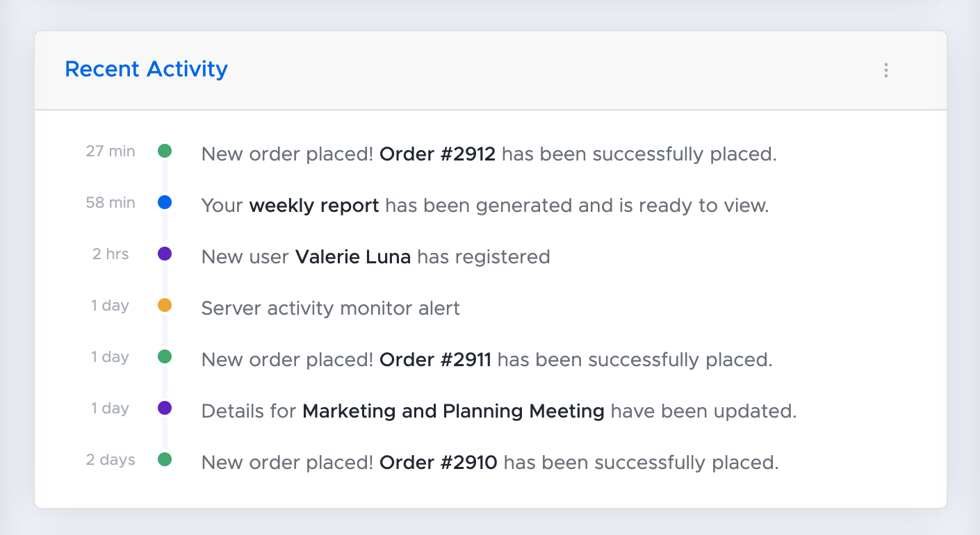Click the Recent Activity title

tap(146, 69)
